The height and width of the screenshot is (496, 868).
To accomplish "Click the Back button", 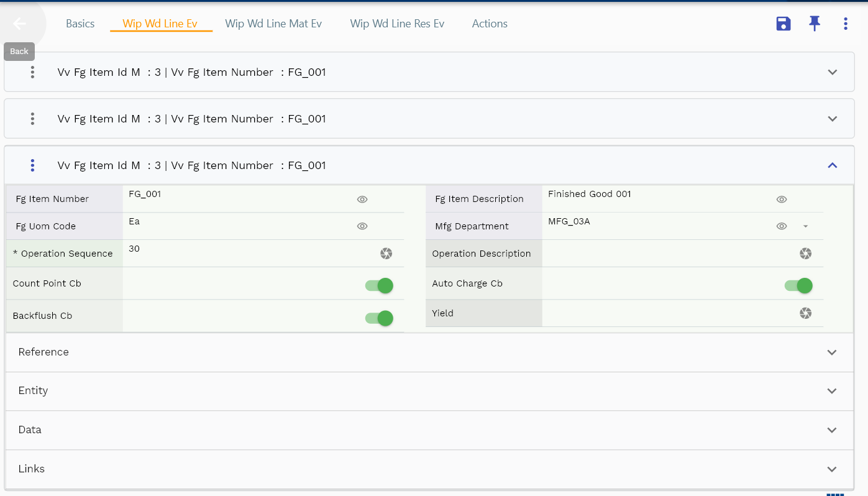I will pos(19,25).
